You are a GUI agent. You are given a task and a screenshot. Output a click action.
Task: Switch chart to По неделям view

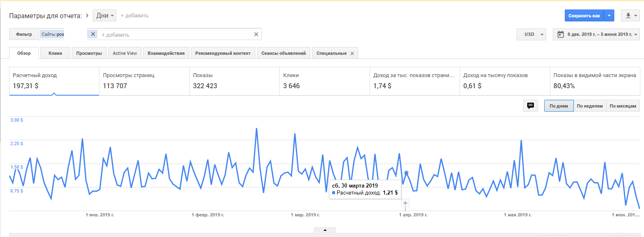[x=590, y=106]
